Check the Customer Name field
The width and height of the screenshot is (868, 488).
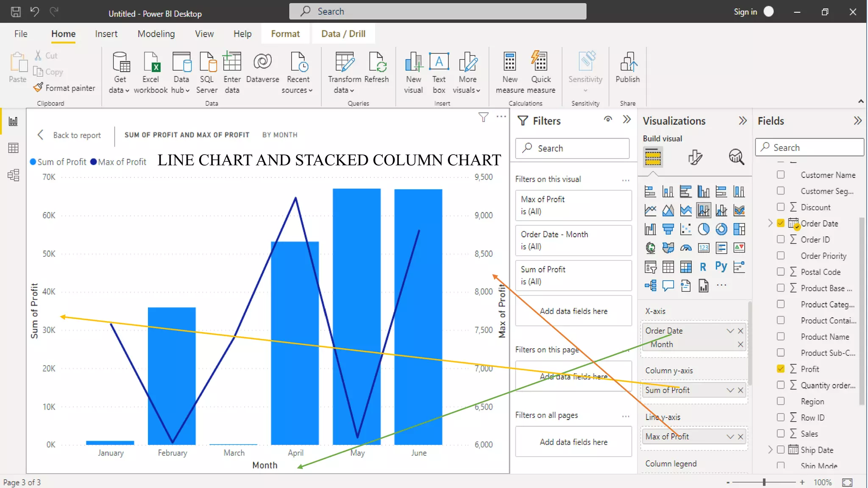tap(781, 175)
